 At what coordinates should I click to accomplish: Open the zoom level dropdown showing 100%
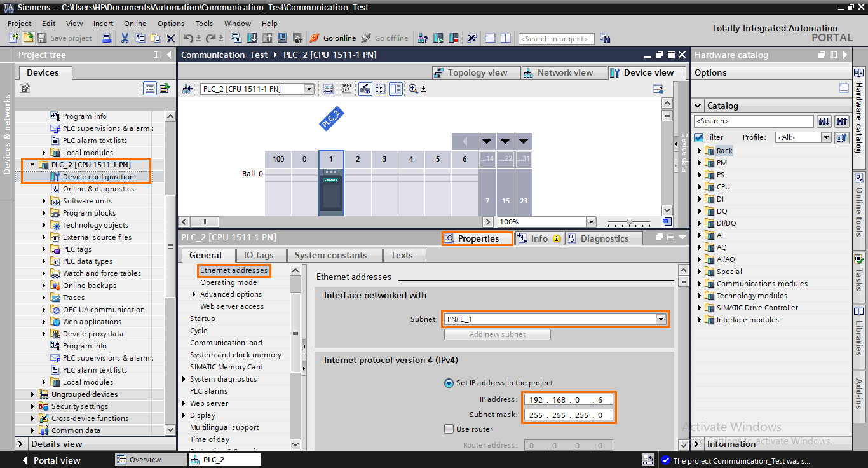[590, 221]
